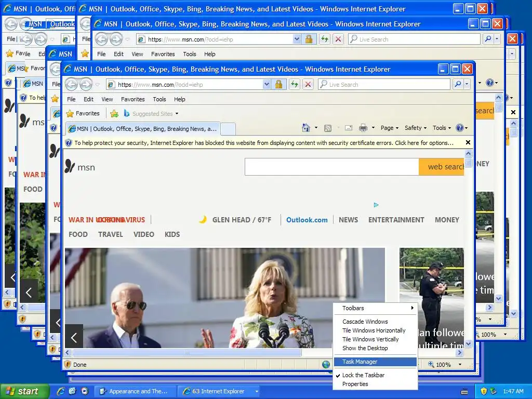
Task: Click the Home icon in the command bar
Action: tap(305, 128)
